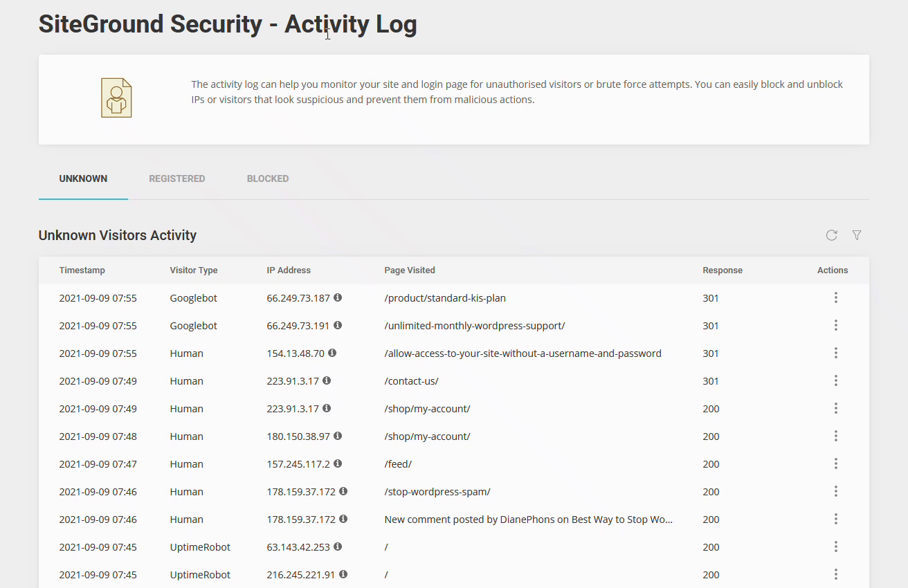The image size is (908, 588).
Task: Click the IP Address column header
Action: (x=289, y=270)
